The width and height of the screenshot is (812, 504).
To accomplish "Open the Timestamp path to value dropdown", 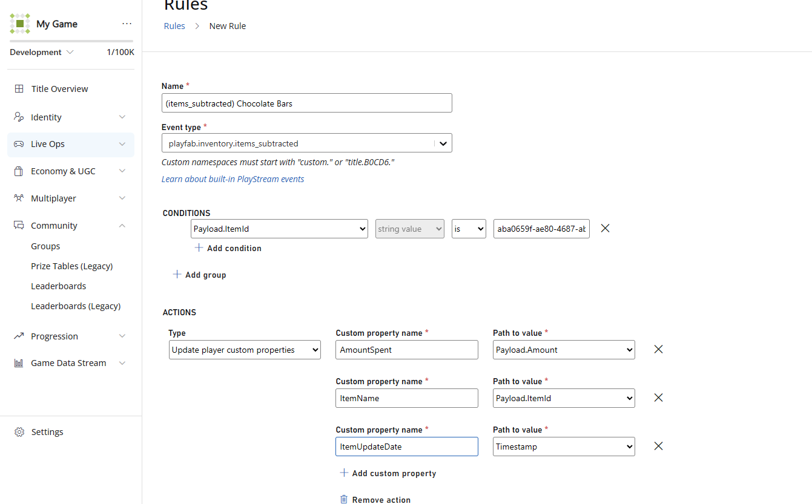I will coord(564,447).
